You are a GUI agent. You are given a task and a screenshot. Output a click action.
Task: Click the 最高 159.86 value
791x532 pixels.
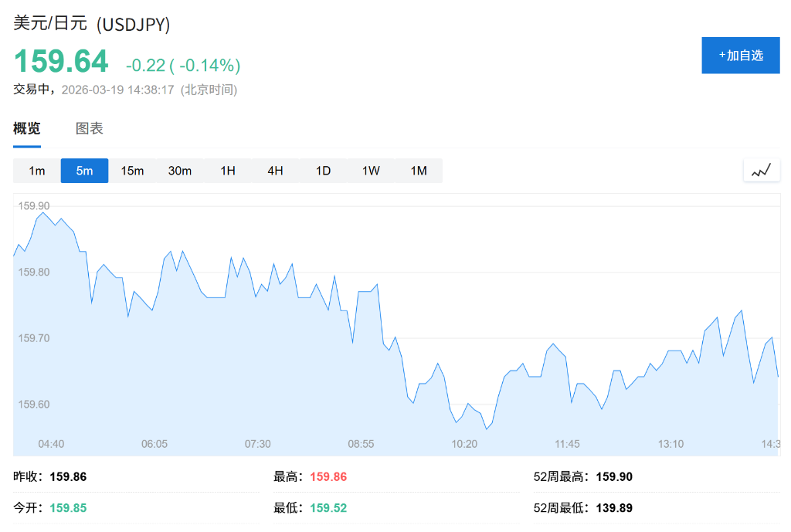[x=328, y=476]
